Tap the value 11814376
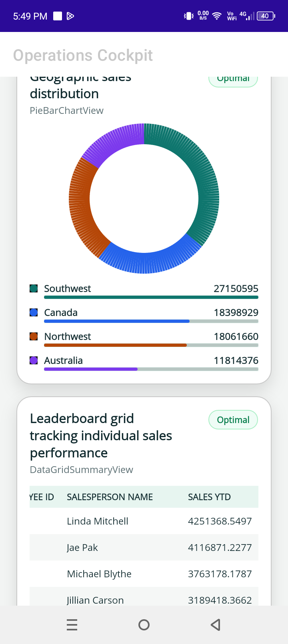Viewport: 288px width, 644px height. pyautogui.click(x=236, y=360)
